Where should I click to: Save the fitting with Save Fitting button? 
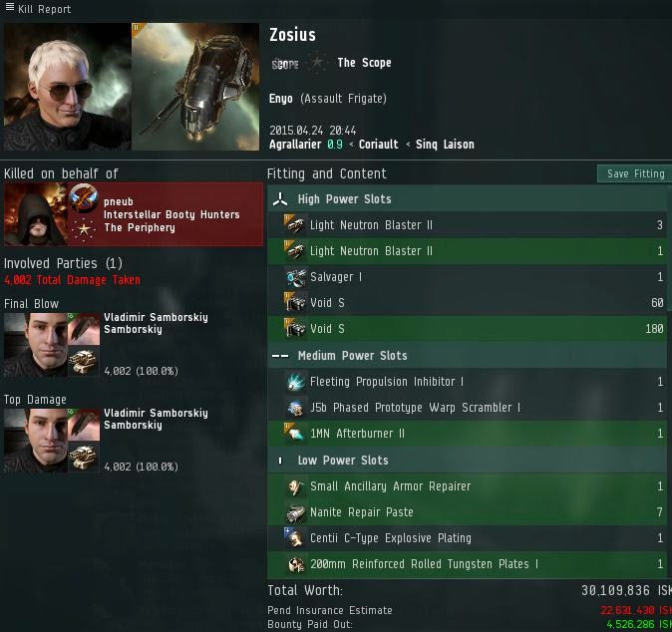tap(635, 173)
